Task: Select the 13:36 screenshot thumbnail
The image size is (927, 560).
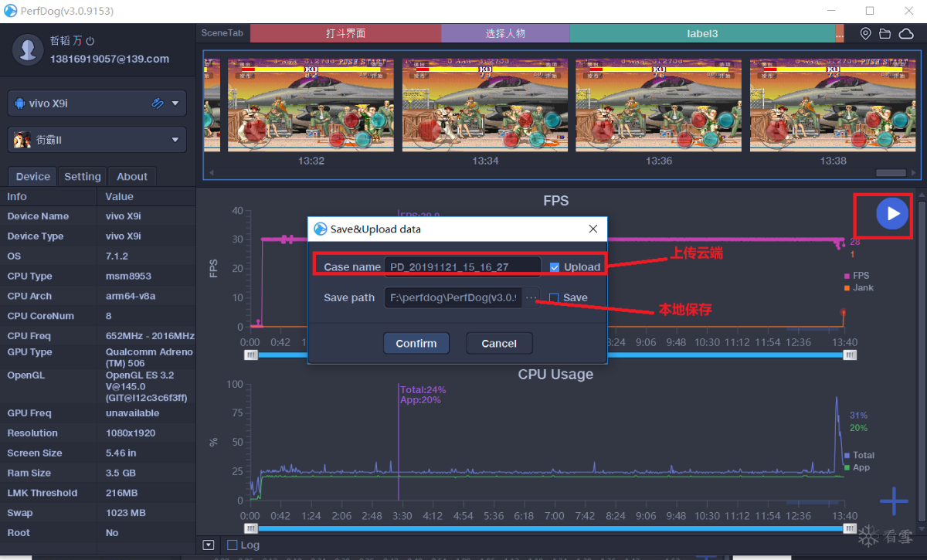Action: click(659, 106)
